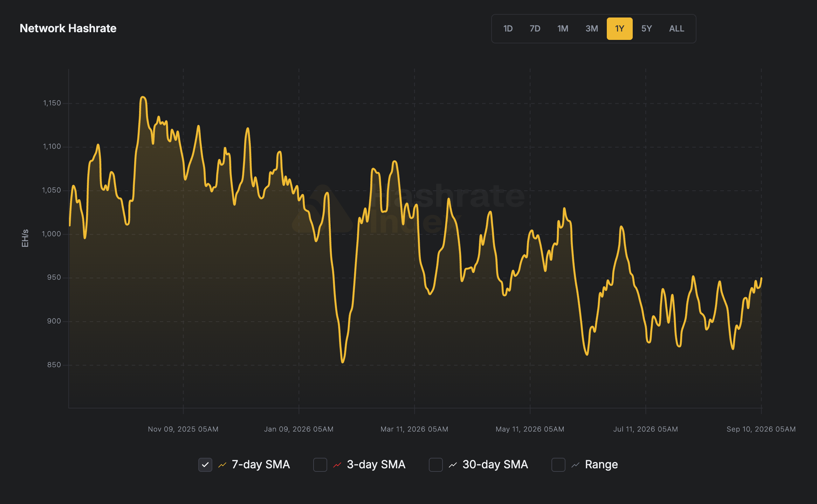This screenshot has height=504, width=817.
Task: Click the gray Range line icon
Action: pyautogui.click(x=576, y=465)
